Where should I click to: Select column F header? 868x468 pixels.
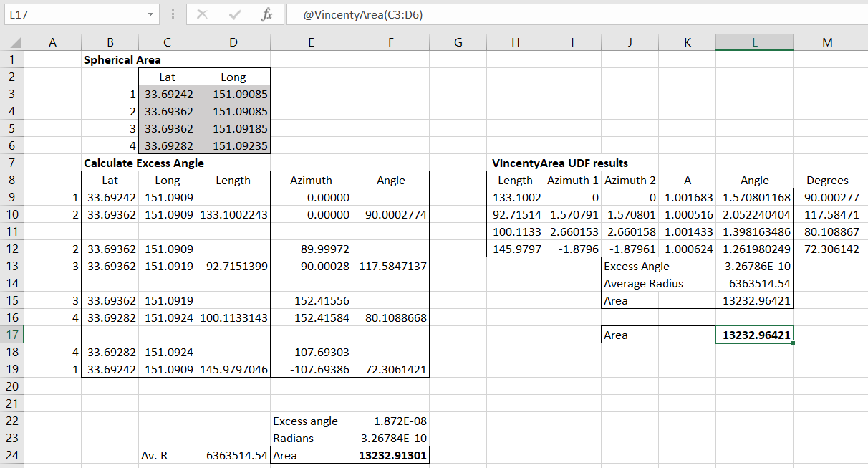tap(390, 42)
